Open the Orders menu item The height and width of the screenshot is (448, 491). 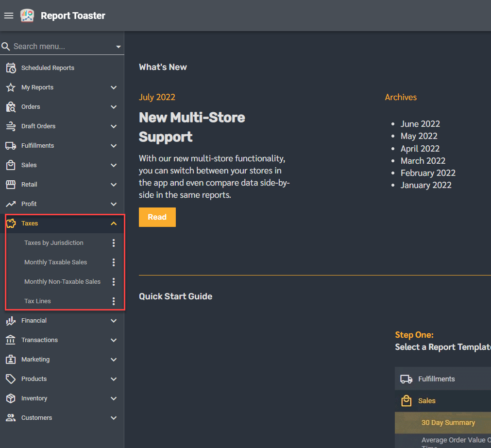point(31,107)
